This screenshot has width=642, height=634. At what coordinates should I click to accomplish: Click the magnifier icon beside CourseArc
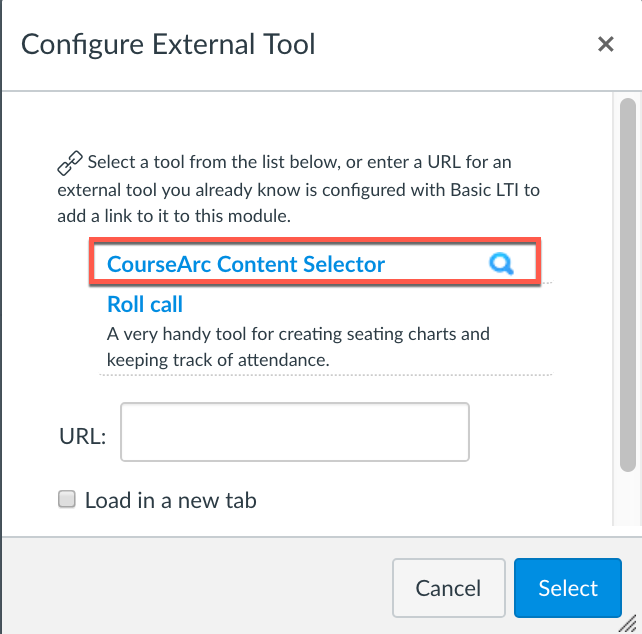tap(501, 264)
